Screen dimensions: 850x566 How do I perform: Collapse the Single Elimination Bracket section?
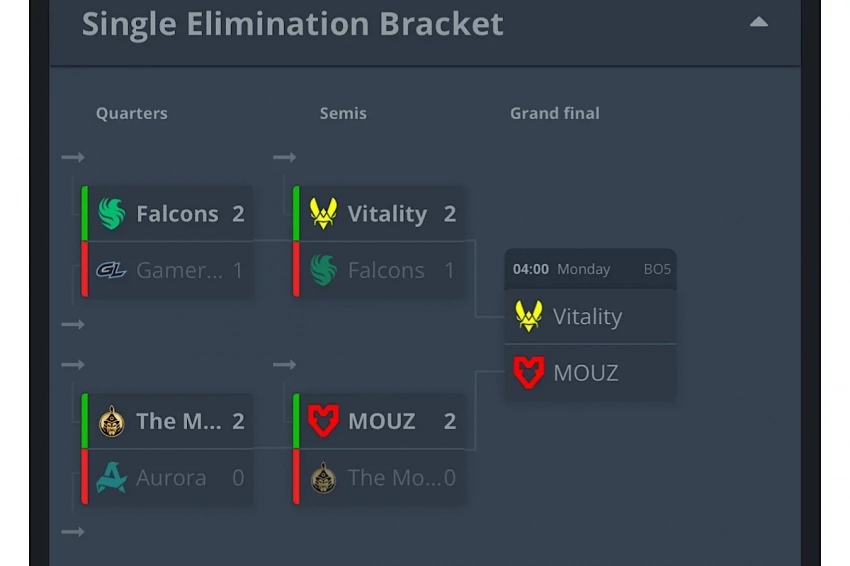759,22
